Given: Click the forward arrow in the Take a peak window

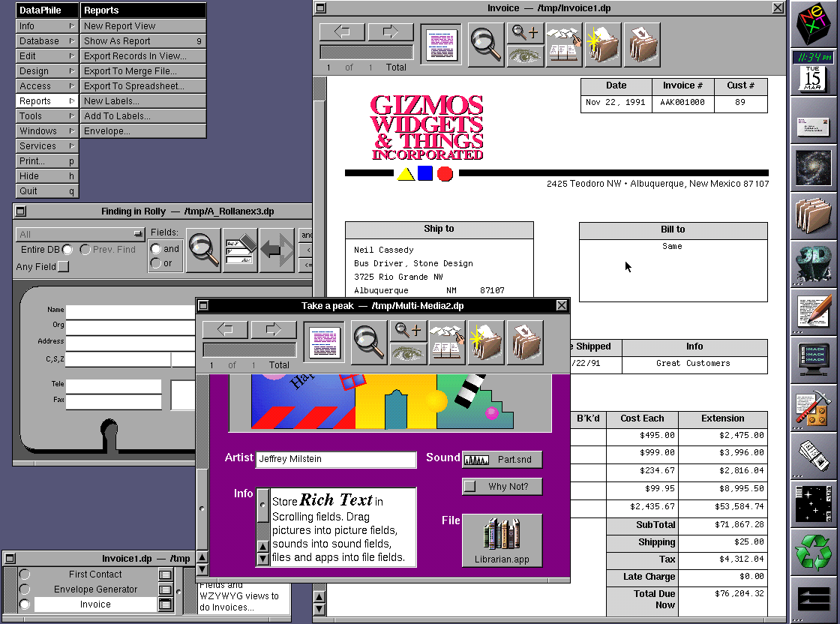Looking at the screenshot, I should click(x=273, y=329).
